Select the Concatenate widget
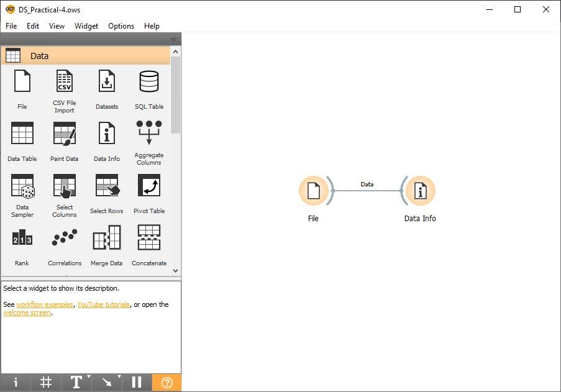 click(149, 246)
